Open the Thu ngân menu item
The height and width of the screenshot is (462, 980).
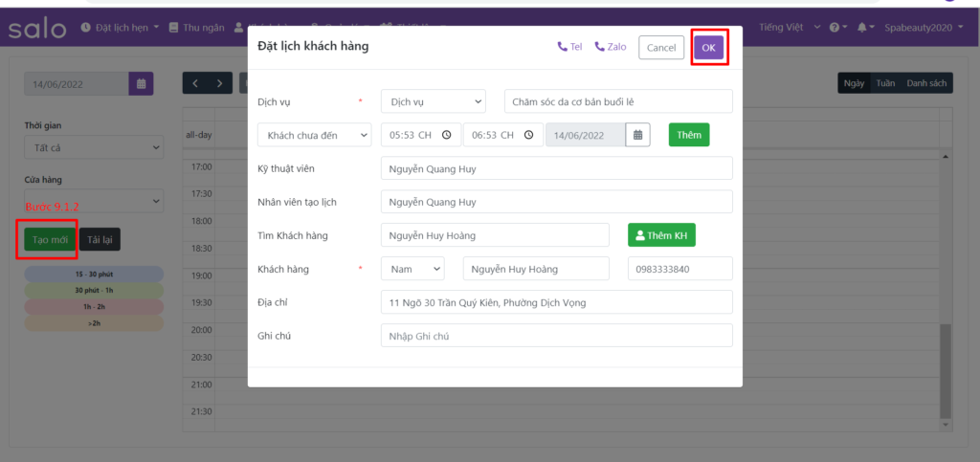(x=196, y=28)
